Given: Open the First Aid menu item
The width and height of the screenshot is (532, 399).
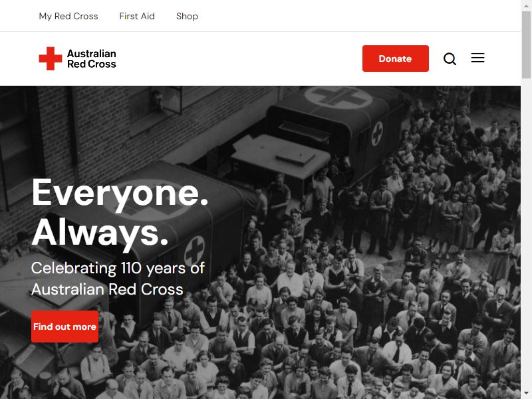Looking at the screenshot, I should coord(137,16).
